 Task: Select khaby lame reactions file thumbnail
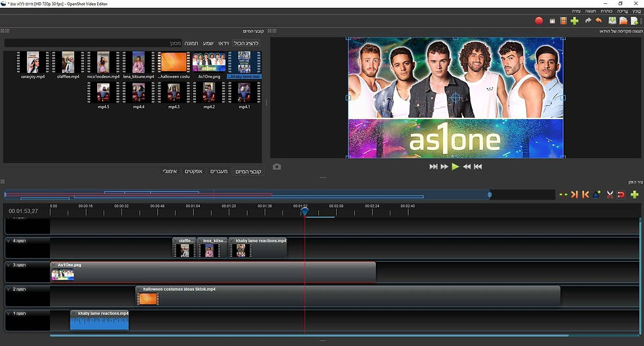tap(244, 62)
